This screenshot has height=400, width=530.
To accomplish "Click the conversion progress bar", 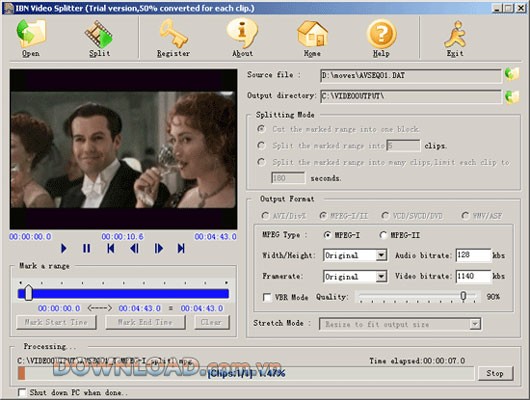I will click(x=246, y=373).
